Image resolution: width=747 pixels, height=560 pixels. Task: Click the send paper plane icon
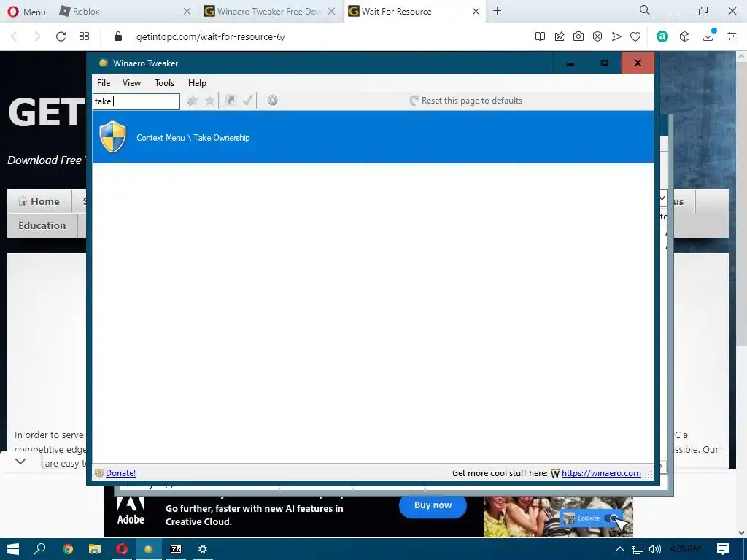[x=616, y=36]
